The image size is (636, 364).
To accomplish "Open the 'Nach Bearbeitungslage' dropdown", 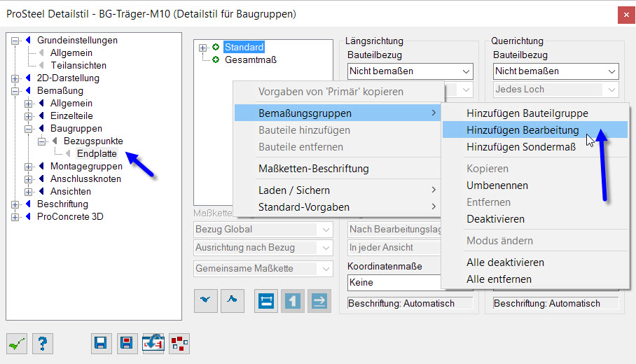I will [394, 230].
